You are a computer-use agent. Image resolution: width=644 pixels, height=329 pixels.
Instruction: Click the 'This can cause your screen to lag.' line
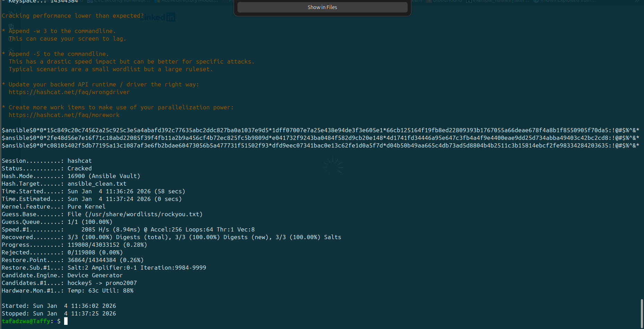coord(68,39)
